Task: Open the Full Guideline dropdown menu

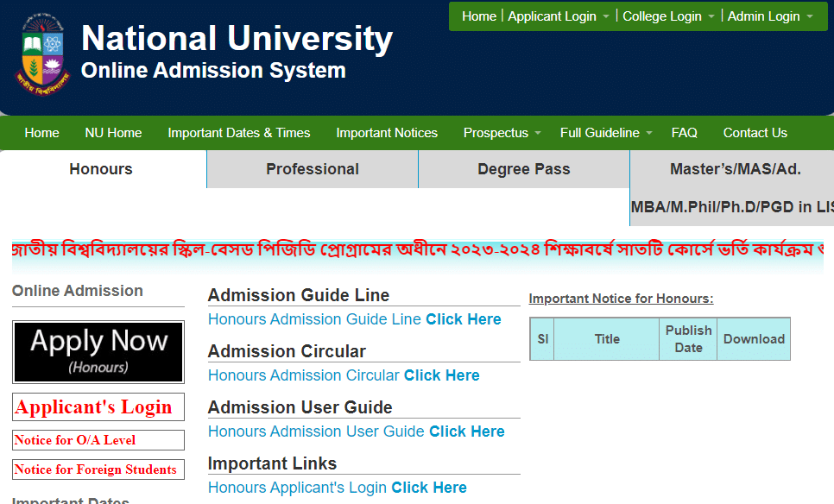Action: click(604, 133)
